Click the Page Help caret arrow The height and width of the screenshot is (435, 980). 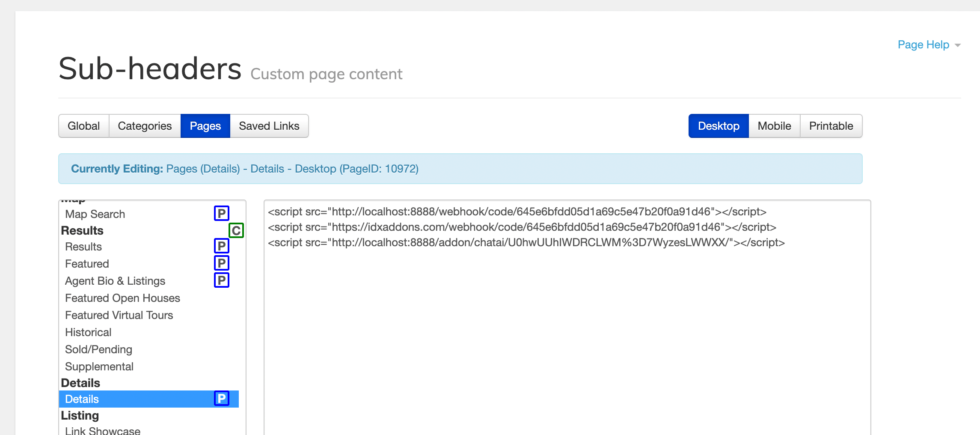[958, 45]
